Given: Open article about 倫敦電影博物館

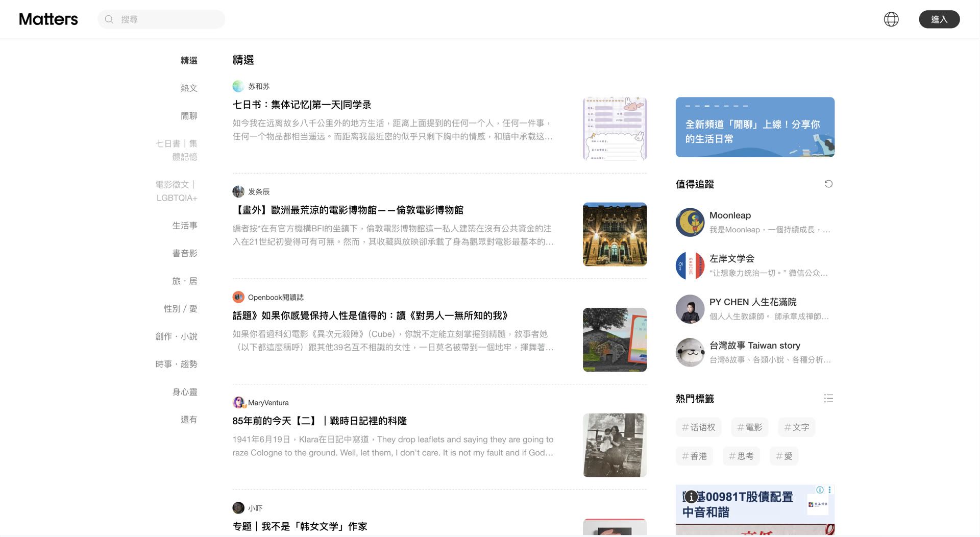Looking at the screenshot, I should [348, 210].
